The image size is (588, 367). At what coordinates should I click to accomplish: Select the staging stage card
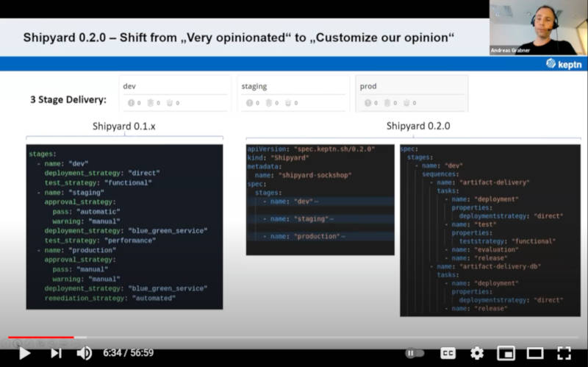(293, 94)
